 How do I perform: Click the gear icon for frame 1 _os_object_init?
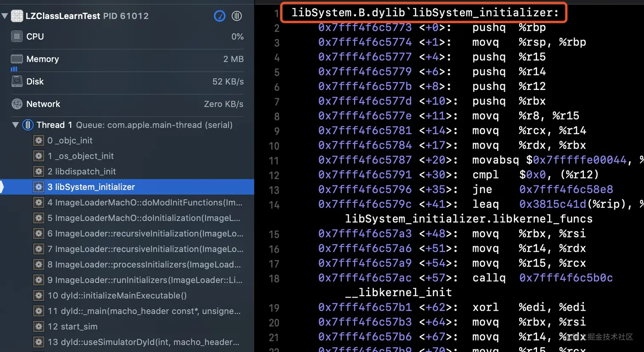pyautogui.click(x=39, y=156)
